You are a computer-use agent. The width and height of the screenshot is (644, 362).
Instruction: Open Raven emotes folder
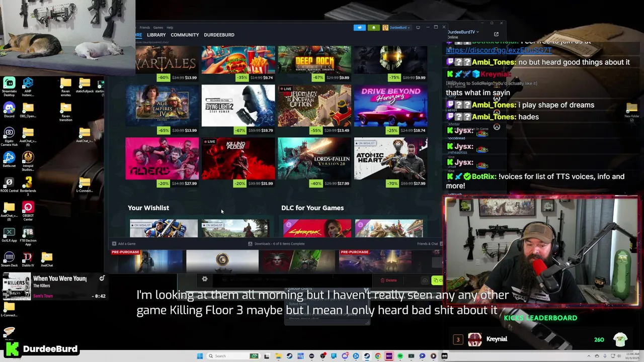(66, 87)
